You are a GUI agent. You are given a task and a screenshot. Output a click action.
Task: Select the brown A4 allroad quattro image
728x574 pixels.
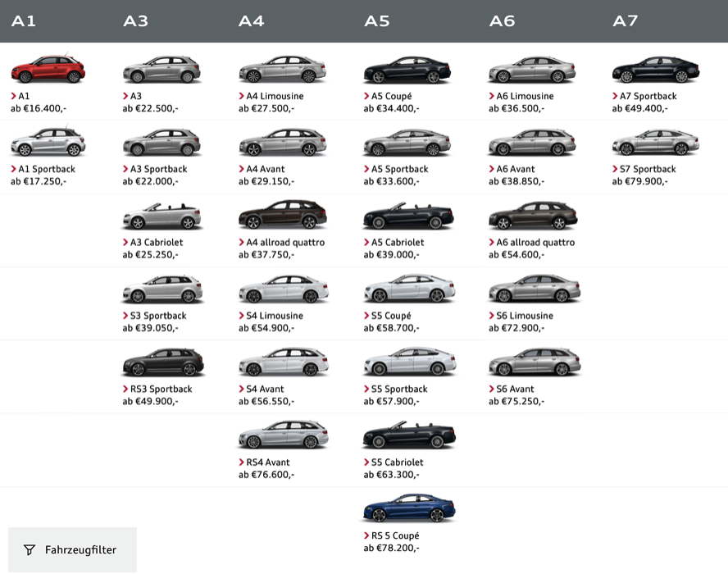click(283, 215)
